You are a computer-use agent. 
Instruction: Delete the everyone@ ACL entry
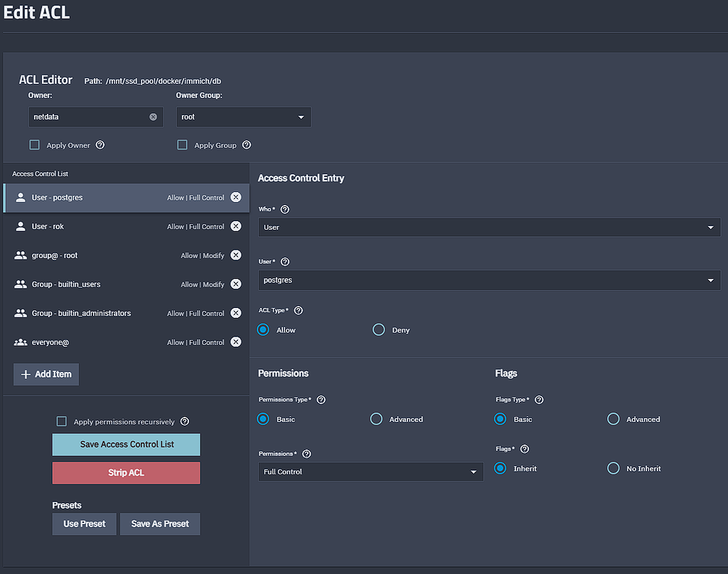point(236,342)
